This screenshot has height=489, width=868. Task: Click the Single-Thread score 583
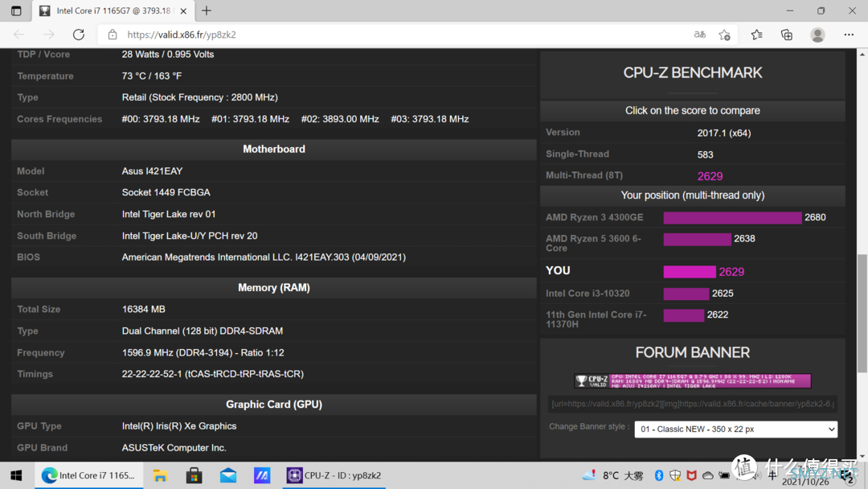click(706, 154)
